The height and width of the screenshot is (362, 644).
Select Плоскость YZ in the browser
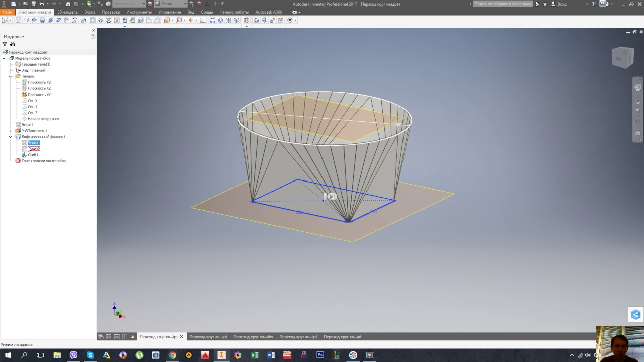pyautogui.click(x=39, y=82)
